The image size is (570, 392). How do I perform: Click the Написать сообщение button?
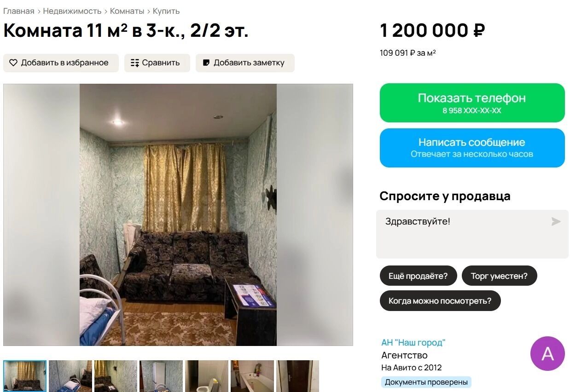click(x=472, y=148)
